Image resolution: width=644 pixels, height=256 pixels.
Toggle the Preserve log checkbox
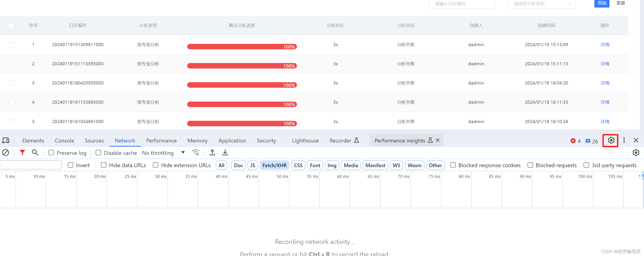tap(51, 153)
